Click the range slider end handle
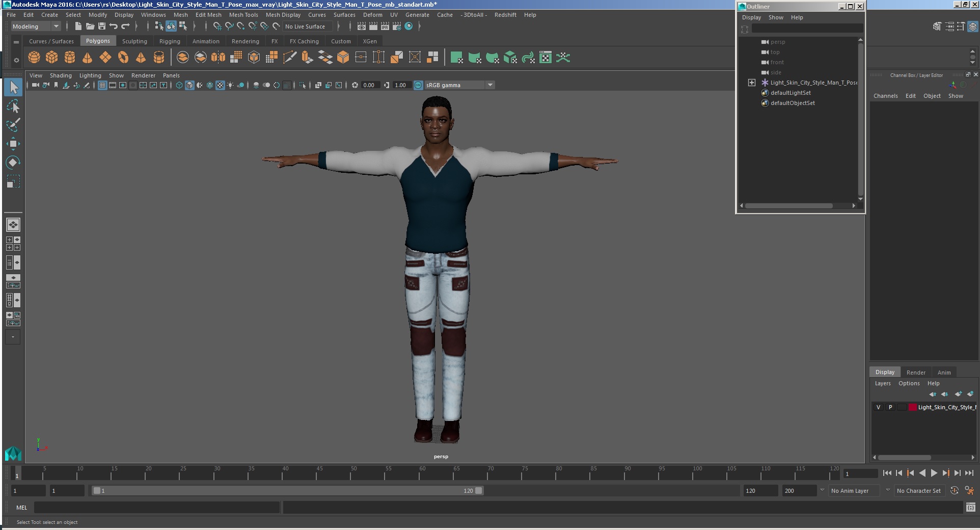Viewport: 980px width, 530px height. pos(479,491)
